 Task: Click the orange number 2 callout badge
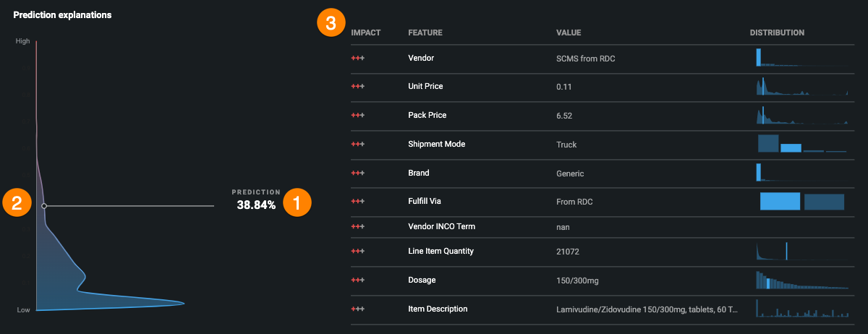tap(17, 202)
